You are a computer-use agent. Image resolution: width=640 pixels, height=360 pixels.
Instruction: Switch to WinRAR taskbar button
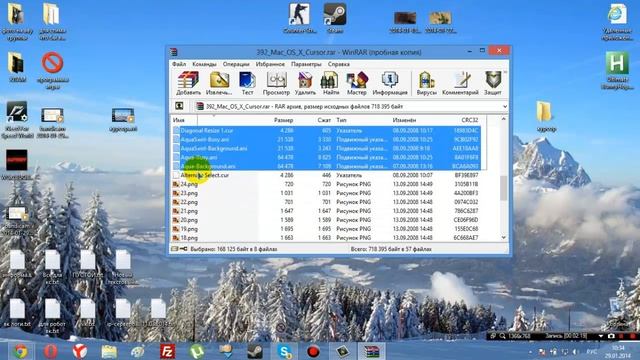tap(372, 351)
